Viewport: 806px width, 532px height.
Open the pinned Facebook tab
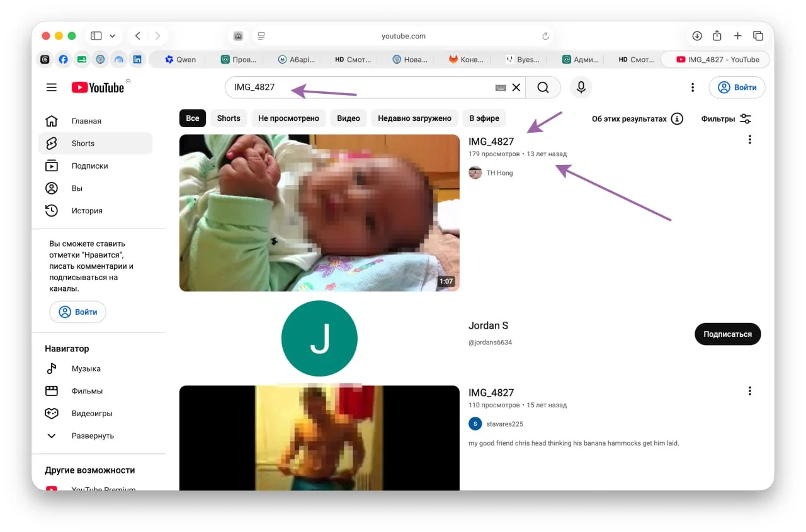point(64,60)
